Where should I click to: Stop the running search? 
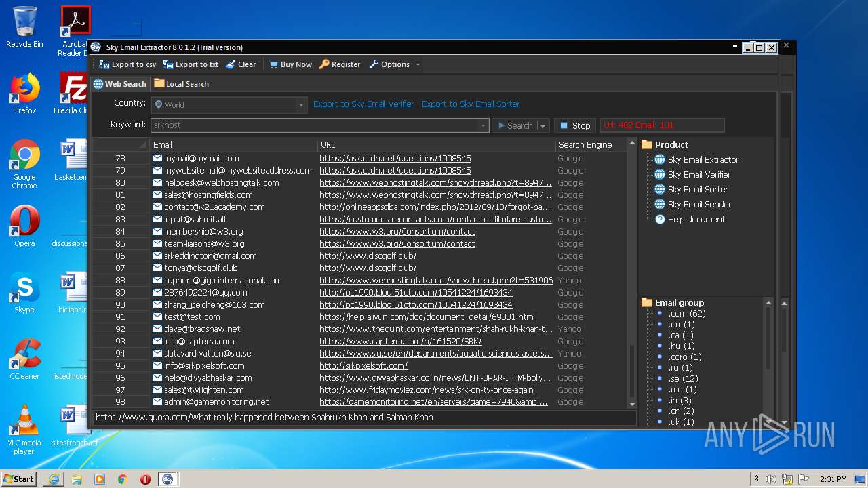[575, 125]
